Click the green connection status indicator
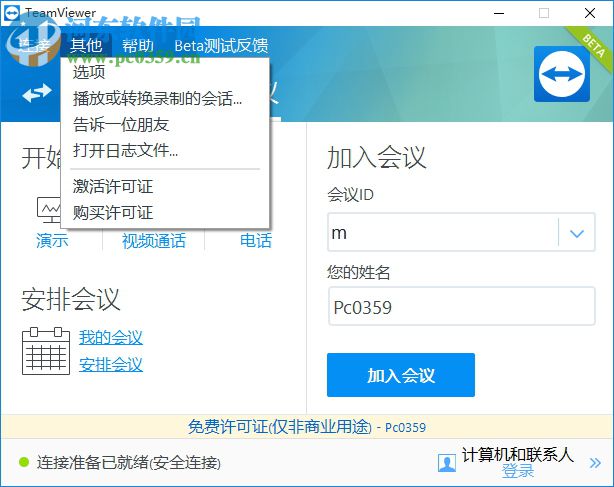This screenshot has height=487, width=614. tap(24, 462)
